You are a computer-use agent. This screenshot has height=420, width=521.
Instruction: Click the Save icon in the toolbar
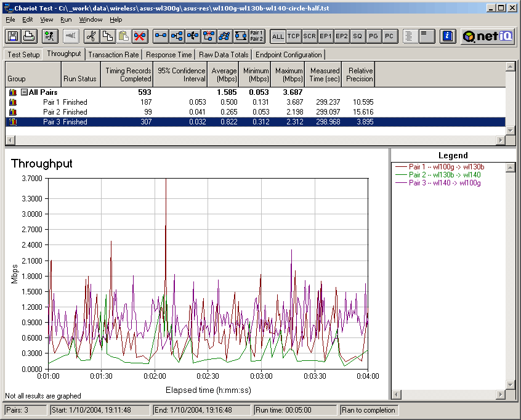(12, 36)
